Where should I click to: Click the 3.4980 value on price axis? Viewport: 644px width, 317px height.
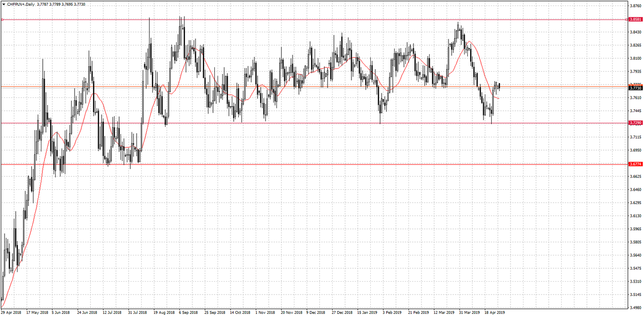point(635,307)
